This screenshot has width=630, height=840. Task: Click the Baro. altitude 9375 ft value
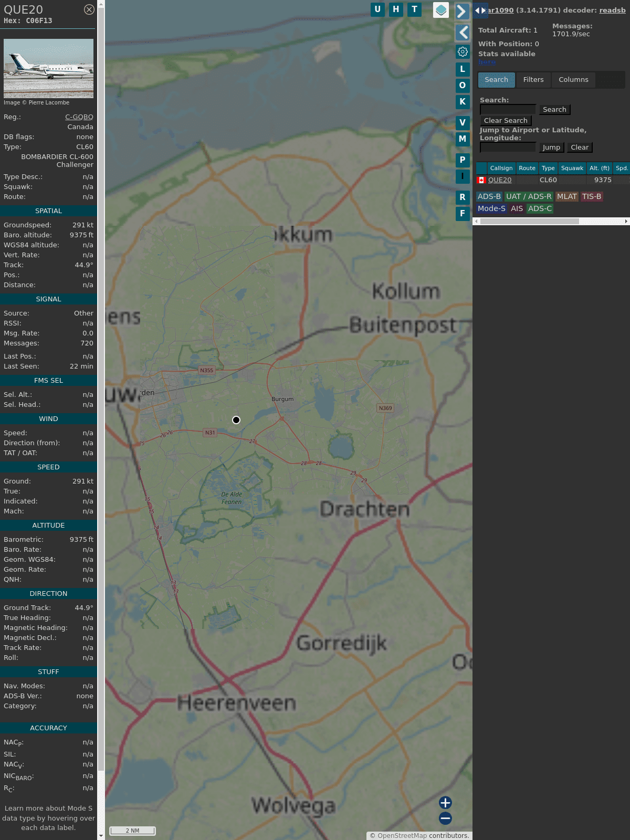pos(81,235)
